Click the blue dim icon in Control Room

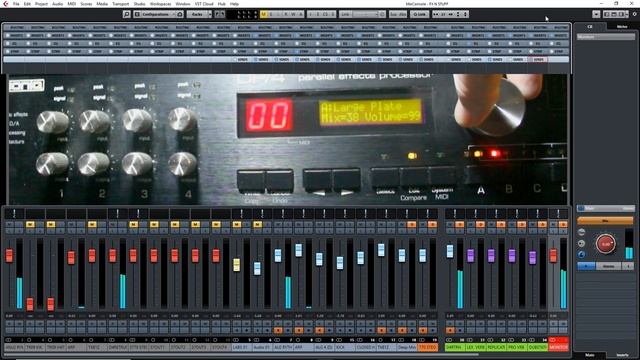click(x=582, y=254)
